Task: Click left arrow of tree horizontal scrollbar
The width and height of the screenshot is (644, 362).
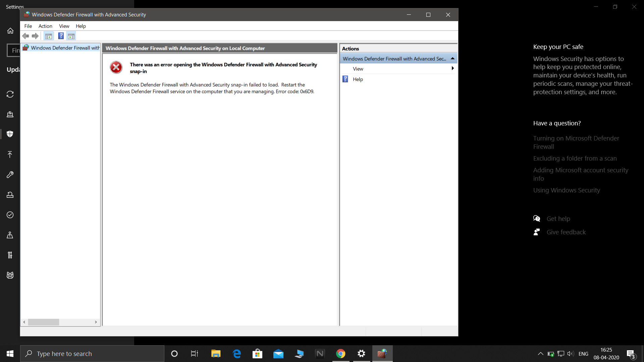Action: (24, 322)
